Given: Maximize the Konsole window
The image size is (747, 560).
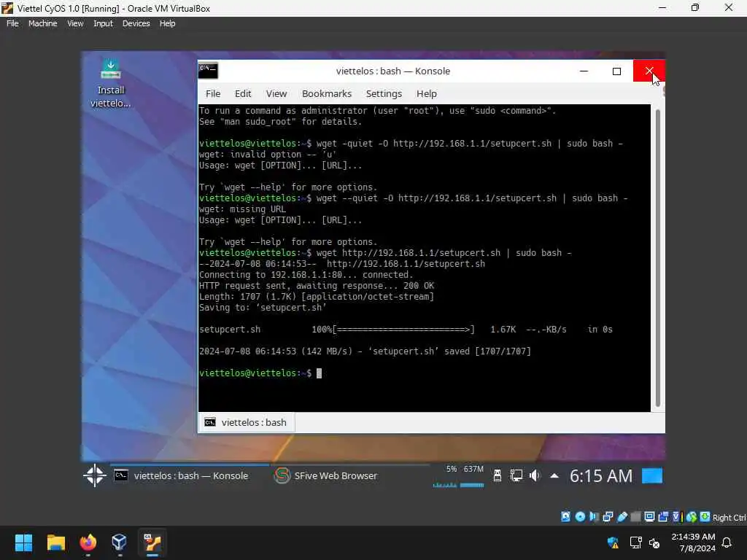Looking at the screenshot, I should pyautogui.click(x=616, y=71).
